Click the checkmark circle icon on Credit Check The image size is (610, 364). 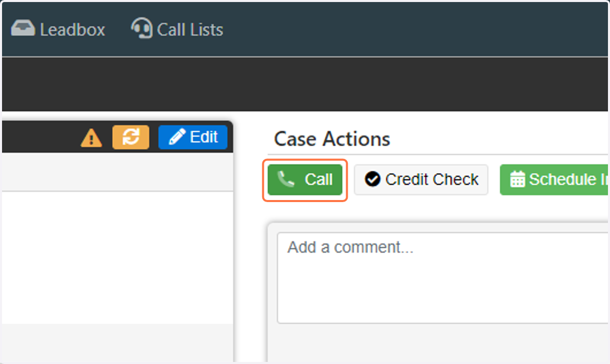point(373,179)
